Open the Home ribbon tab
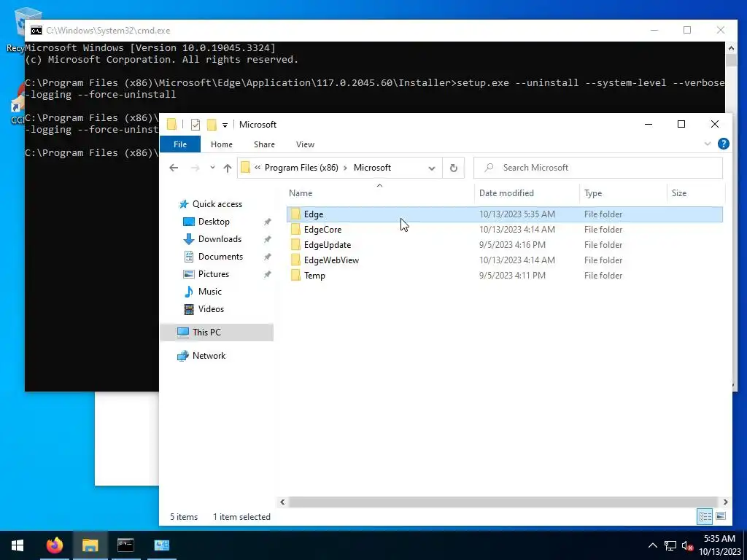 click(x=222, y=144)
